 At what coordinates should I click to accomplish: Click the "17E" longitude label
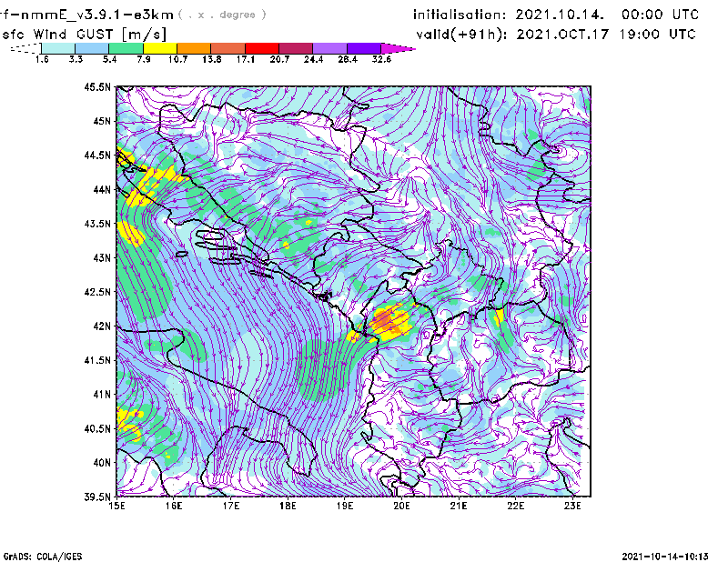point(231,506)
